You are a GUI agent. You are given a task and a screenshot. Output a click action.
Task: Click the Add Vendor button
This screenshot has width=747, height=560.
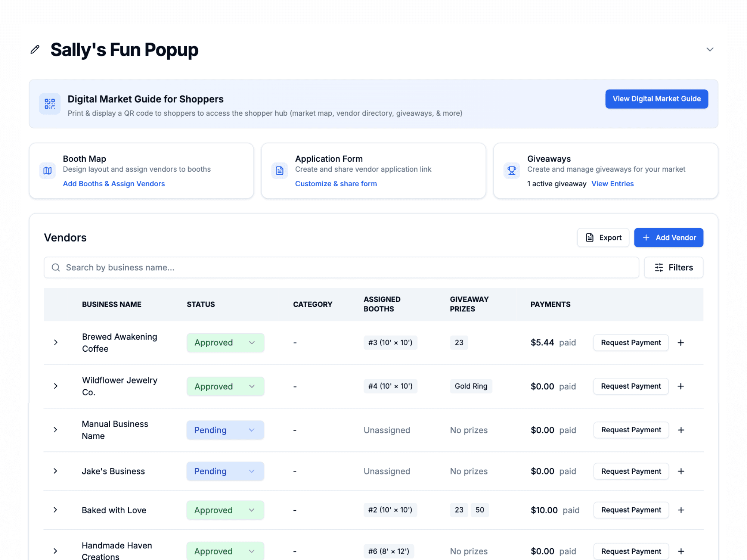(668, 237)
